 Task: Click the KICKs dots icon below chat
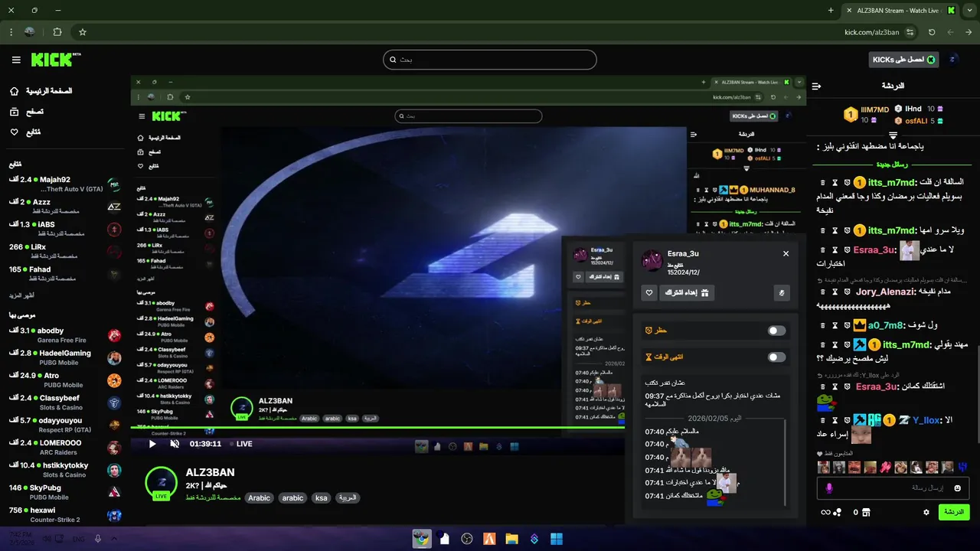click(838, 512)
